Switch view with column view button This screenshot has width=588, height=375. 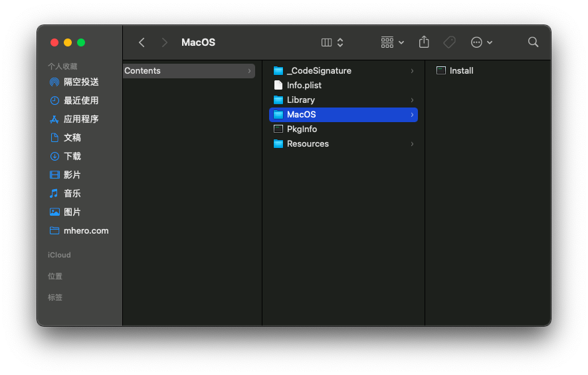[x=332, y=42]
